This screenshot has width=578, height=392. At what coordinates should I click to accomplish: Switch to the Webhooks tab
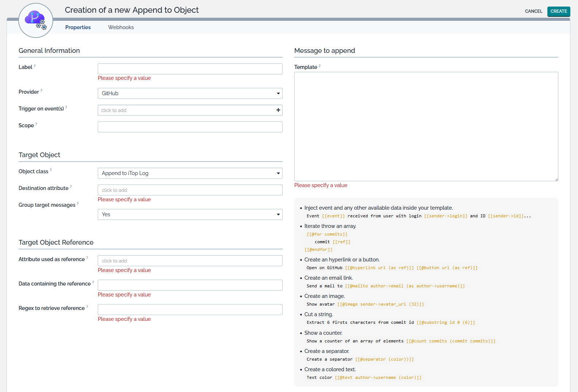tap(121, 27)
